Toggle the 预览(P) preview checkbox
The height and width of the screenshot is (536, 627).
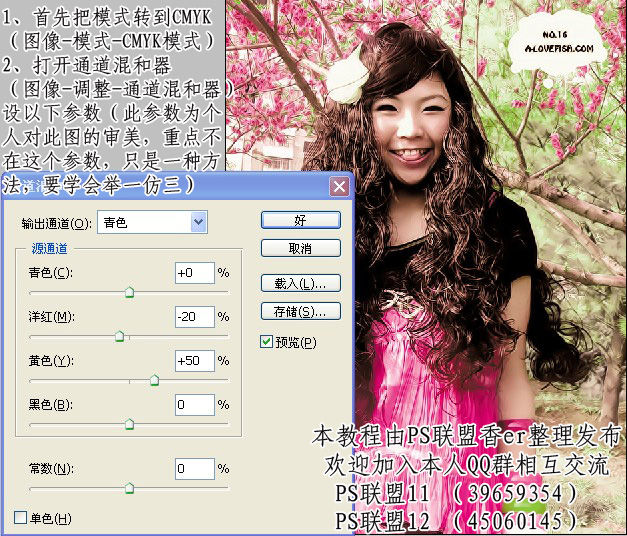pos(266,342)
